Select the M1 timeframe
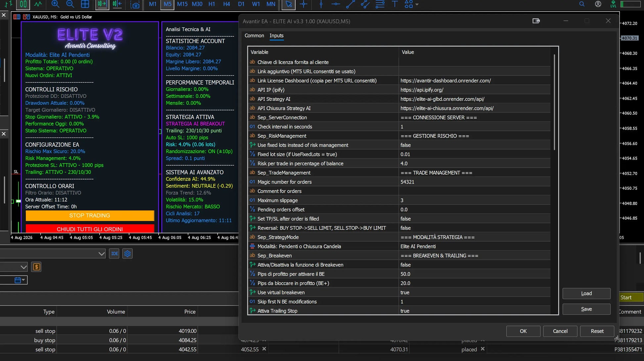 [153, 4]
